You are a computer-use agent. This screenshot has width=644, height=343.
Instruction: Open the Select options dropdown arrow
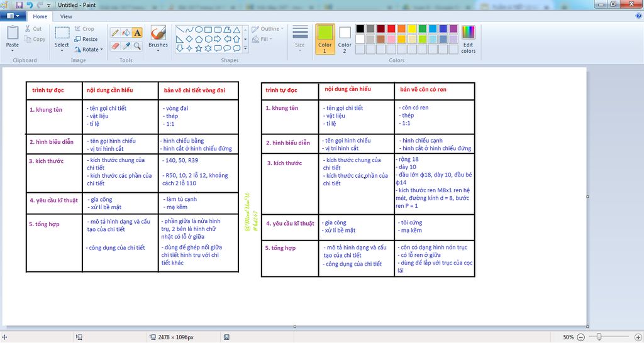coord(62,51)
